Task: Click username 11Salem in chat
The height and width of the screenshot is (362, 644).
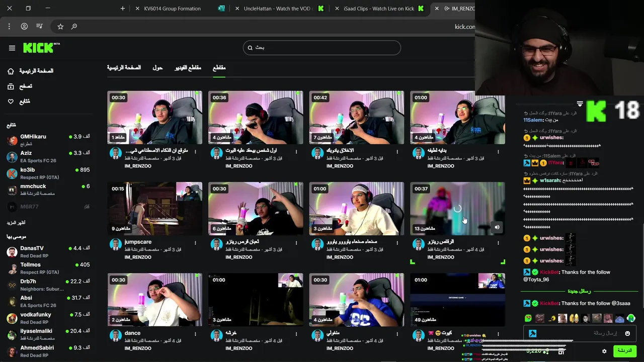Action: coord(532,120)
